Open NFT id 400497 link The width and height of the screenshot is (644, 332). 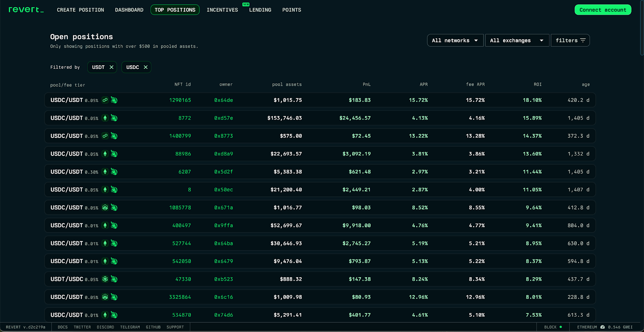tap(182, 226)
